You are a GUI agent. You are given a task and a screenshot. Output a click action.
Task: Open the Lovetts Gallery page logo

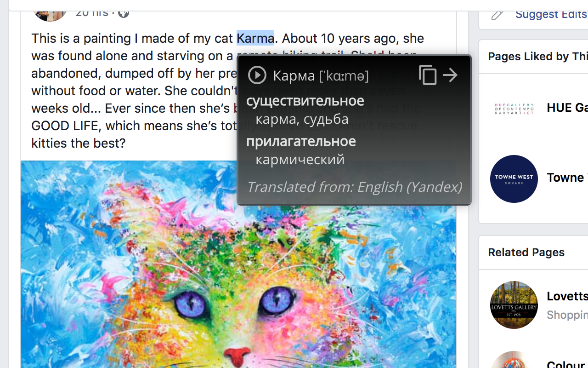click(x=514, y=305)
